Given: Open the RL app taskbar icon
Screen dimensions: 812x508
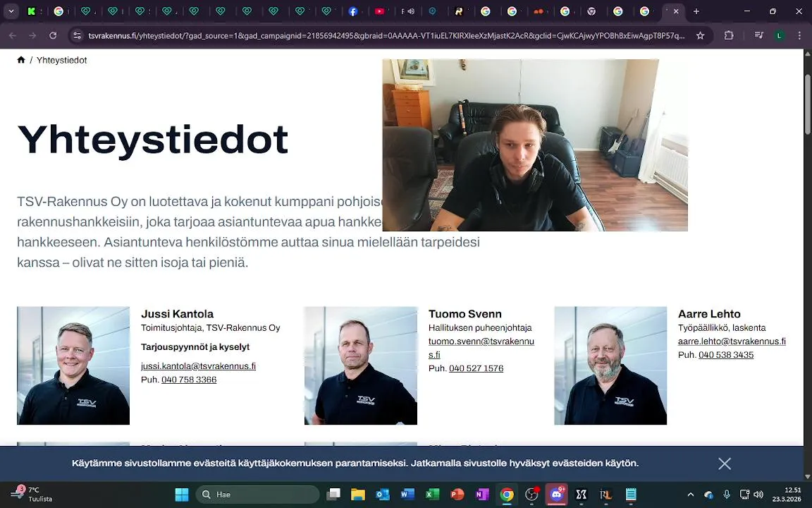Looking at the screenshot, I should [x=606, y=495].
